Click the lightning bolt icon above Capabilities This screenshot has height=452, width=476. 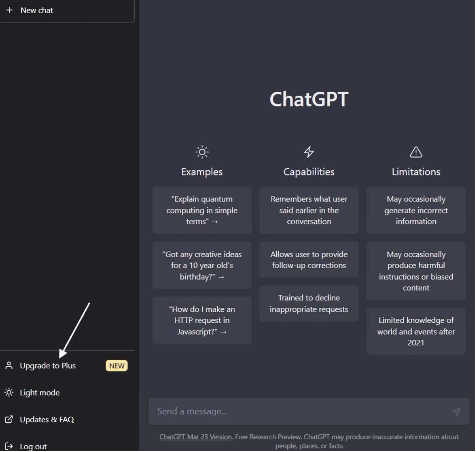(309, 152)
